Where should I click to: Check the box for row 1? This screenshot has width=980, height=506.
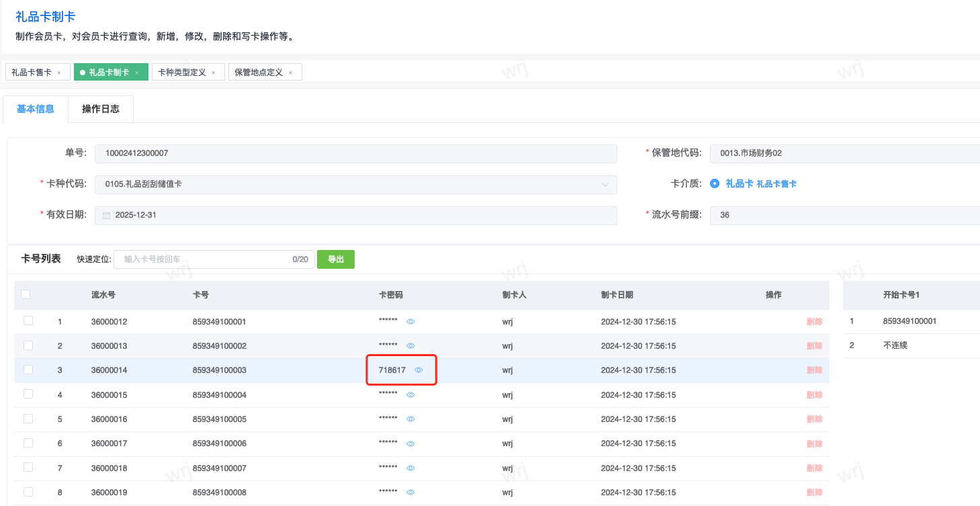pyautogui.click(x=28, y=321)
